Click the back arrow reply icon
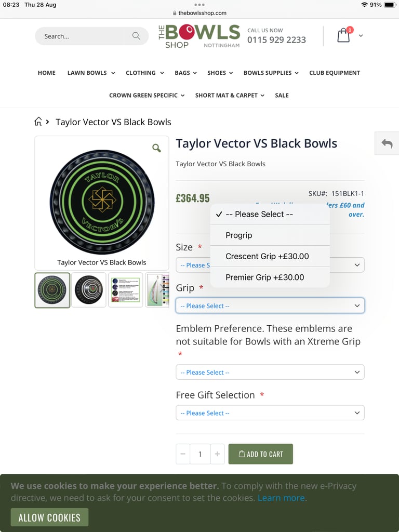 tap(387, 143)
